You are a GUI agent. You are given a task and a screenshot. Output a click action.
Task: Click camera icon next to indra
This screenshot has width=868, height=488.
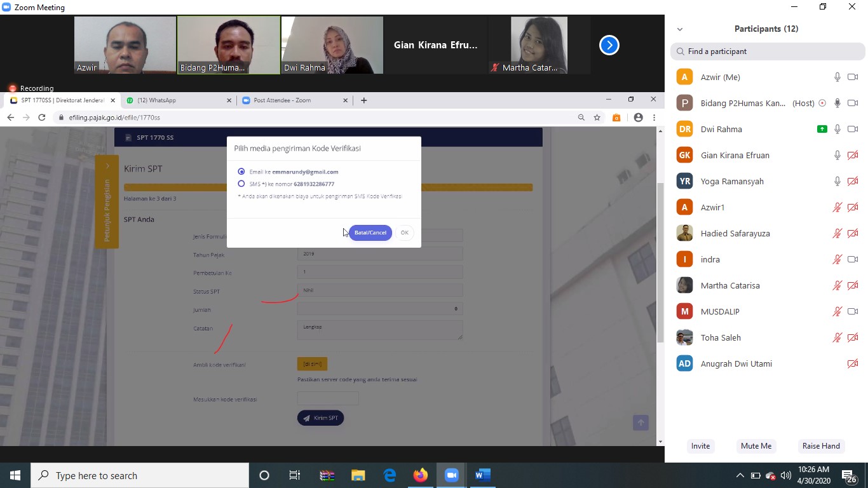853,259
